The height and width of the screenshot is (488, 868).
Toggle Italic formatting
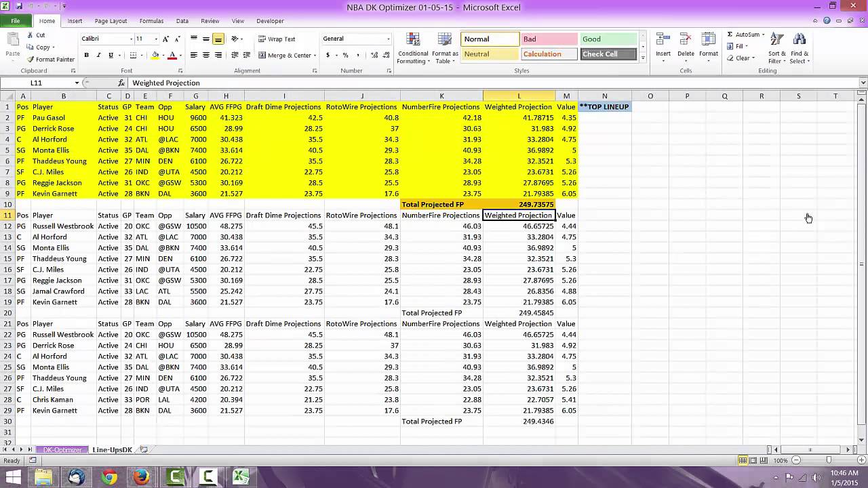[98, 55]
